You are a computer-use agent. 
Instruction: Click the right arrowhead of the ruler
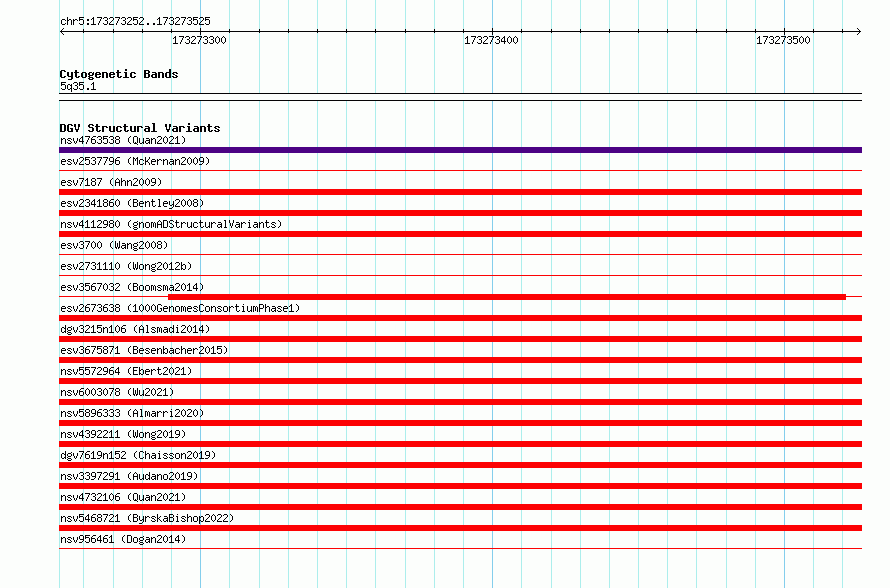pos(859,31)
